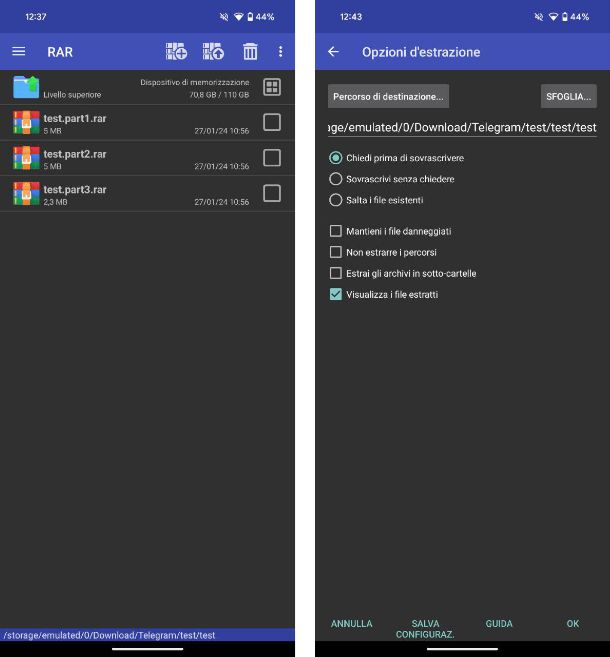Tap the add files to archive icon
610x657 pixels.
176,52
